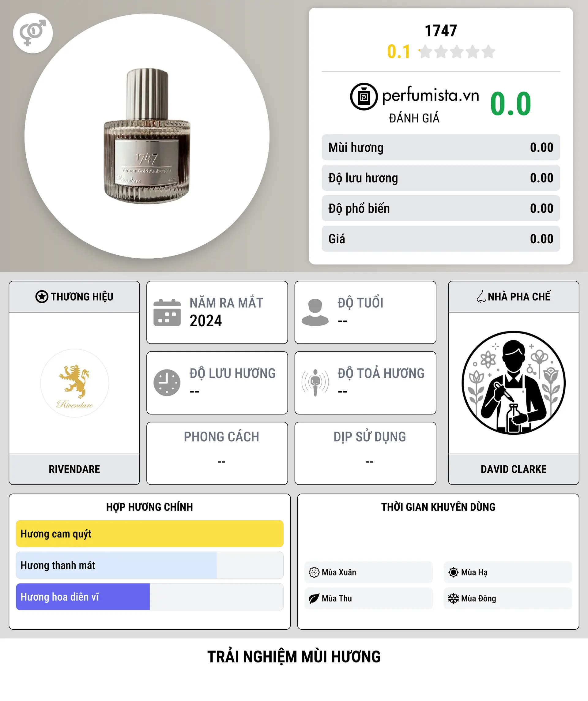Click the snowflake icon for Mùa Đông
The image size is (588, 701).
(x=454, y=598)
